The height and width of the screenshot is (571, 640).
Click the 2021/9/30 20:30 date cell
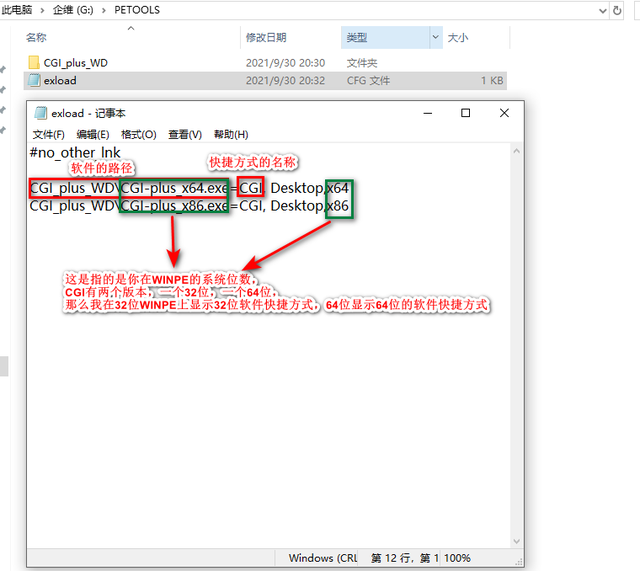pos(285,63)
